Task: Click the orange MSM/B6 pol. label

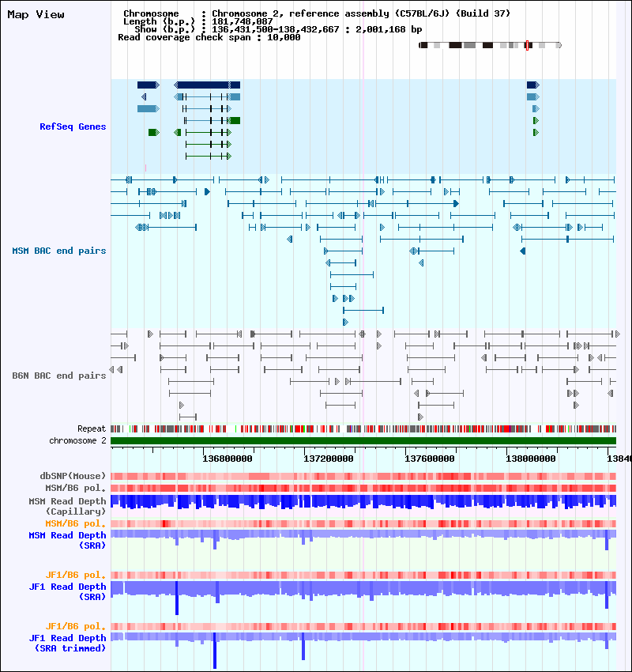Action: coord(75,523)
